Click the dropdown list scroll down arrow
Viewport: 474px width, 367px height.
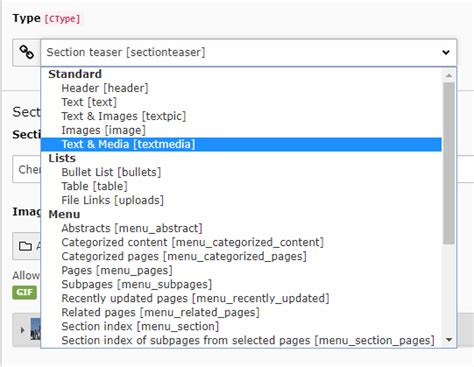coord(449,340)
